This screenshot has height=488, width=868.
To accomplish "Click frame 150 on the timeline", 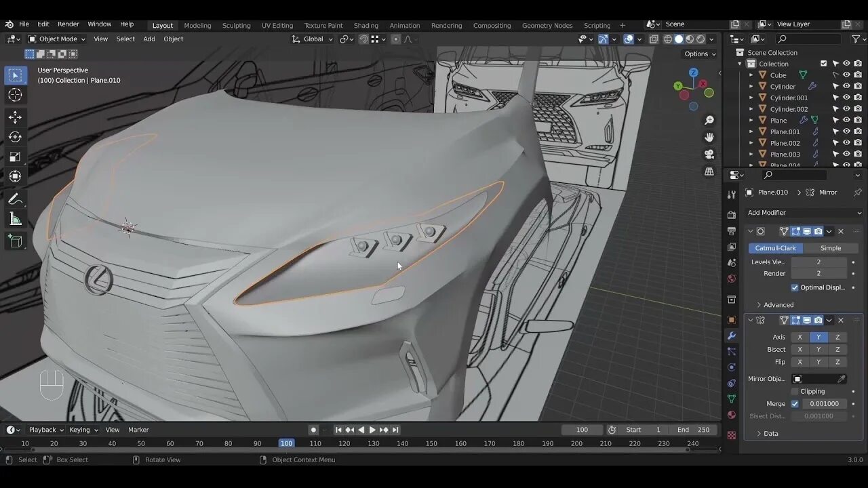I will coord(431,444).
